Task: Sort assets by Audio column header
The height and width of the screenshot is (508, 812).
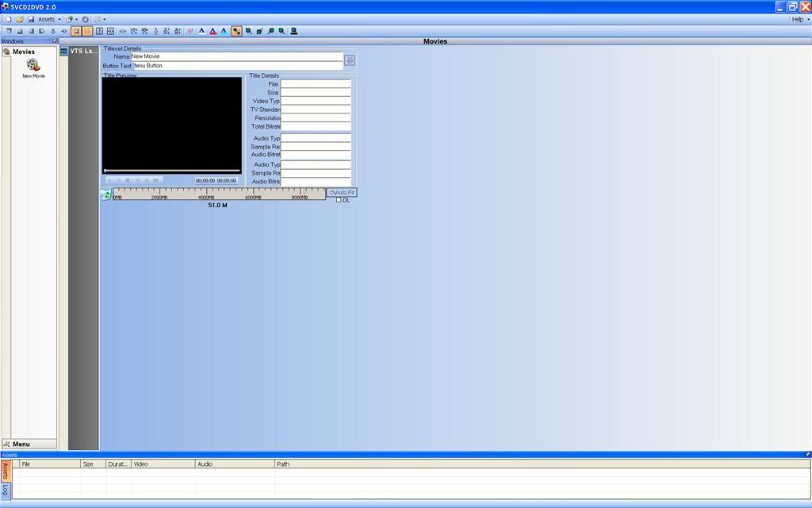Action: [235, 464]
